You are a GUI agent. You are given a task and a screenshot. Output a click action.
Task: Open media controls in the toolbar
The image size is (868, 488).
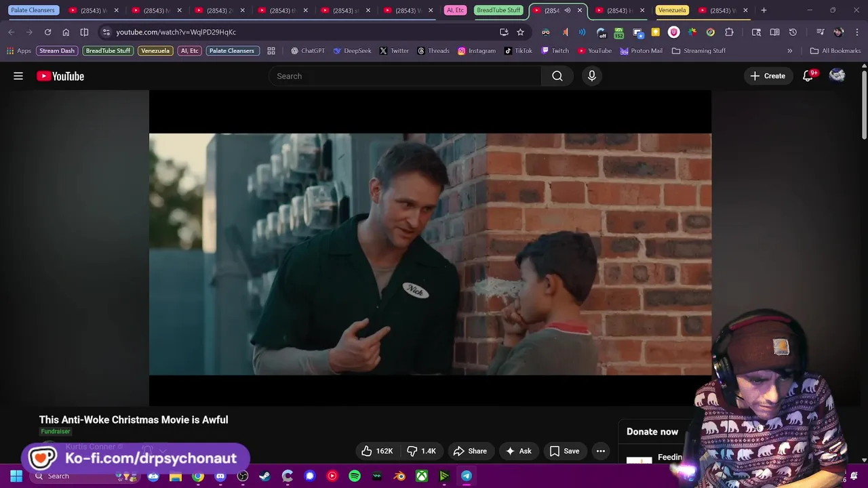tap(820, 32)
